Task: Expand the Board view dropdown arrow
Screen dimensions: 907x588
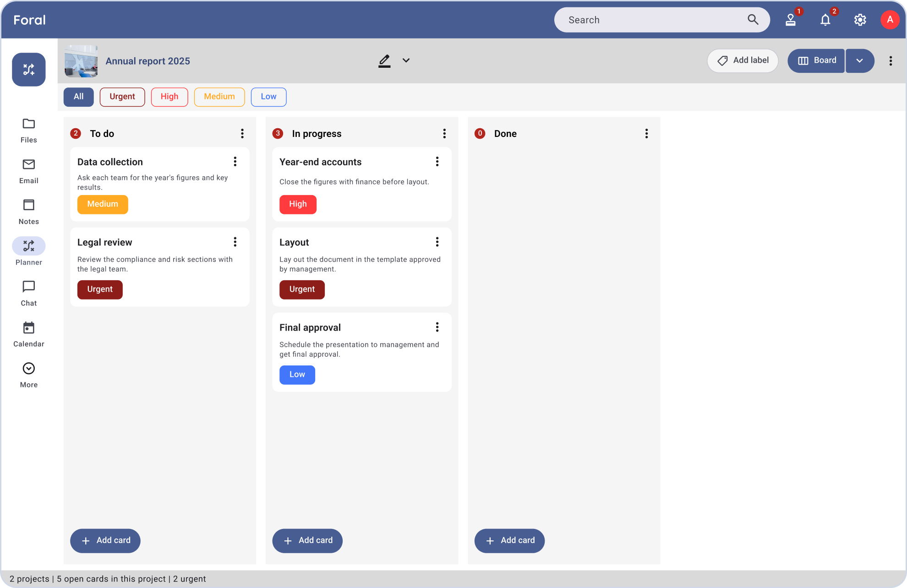Action: pyautogui.click(x=860, y=61)
